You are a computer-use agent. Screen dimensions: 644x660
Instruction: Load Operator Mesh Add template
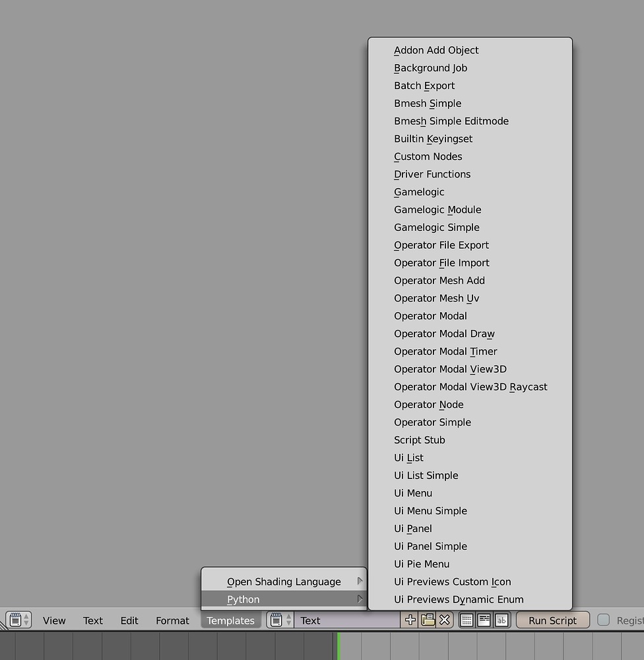(x=470, y=280)
